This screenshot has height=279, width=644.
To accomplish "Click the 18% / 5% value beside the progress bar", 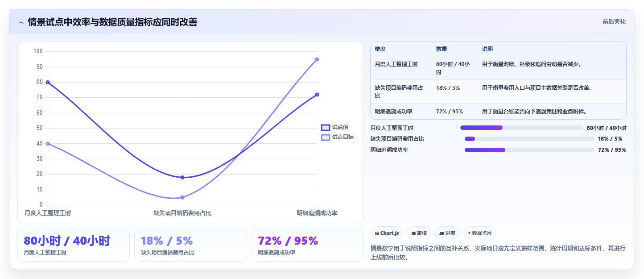I will [x=610, y=139].
